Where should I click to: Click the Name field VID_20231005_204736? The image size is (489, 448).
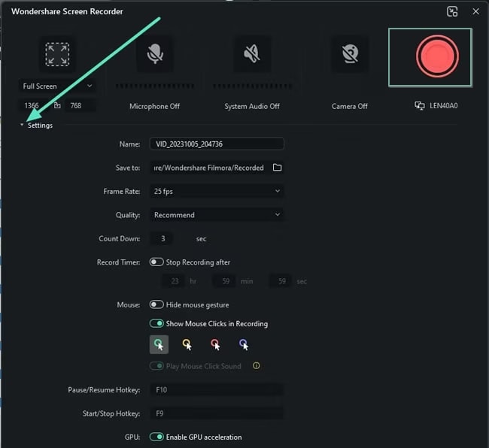click(x=217, y=144)
